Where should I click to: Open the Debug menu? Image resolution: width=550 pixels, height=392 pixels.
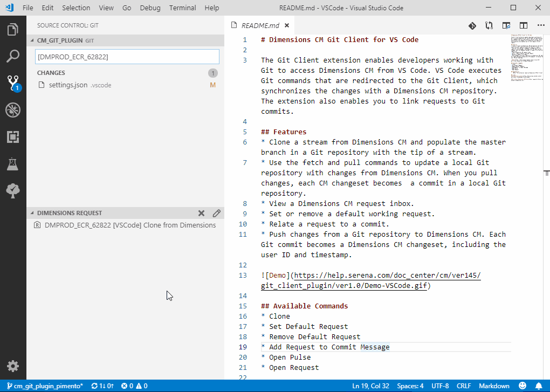coord(150,8)
